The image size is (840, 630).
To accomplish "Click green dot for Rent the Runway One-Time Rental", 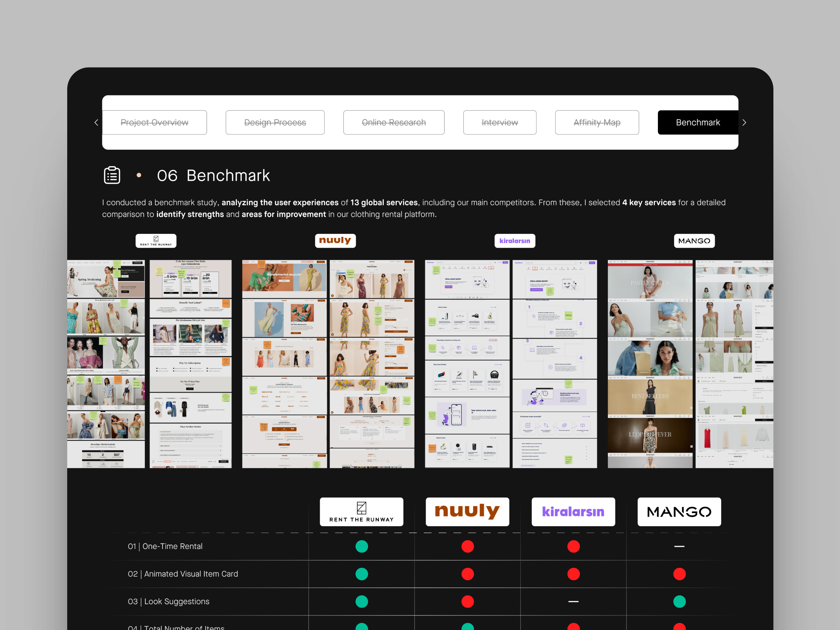I will point(361,546).
